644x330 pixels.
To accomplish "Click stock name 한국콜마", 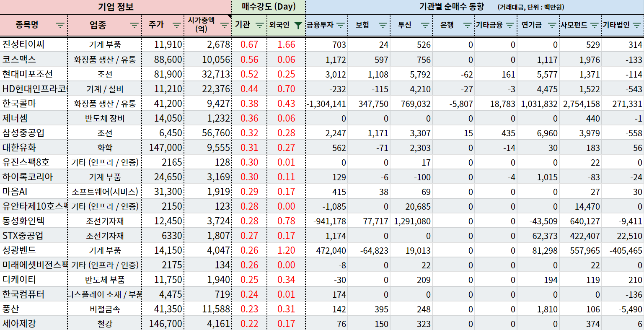I will coord(19,104).
